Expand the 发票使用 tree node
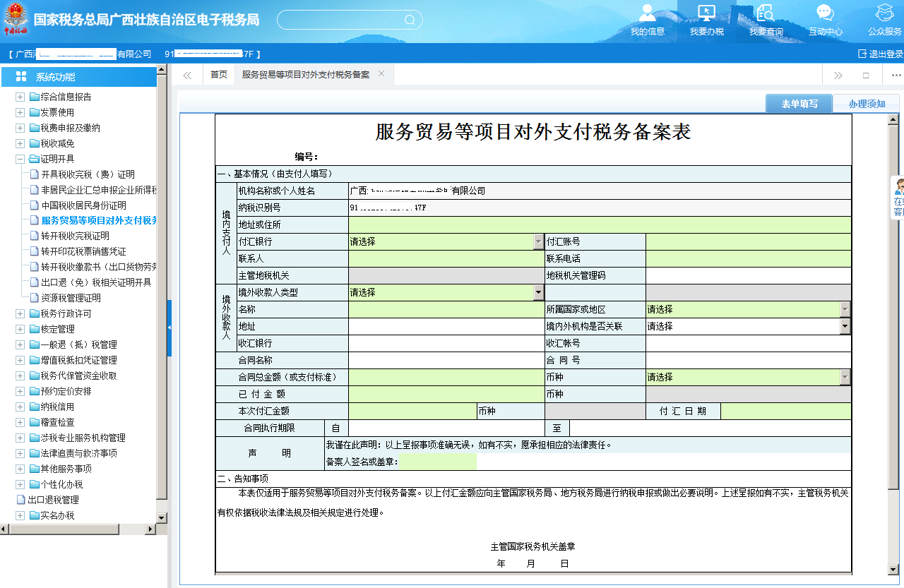This screenshot has width=904, height=588. 20,112
